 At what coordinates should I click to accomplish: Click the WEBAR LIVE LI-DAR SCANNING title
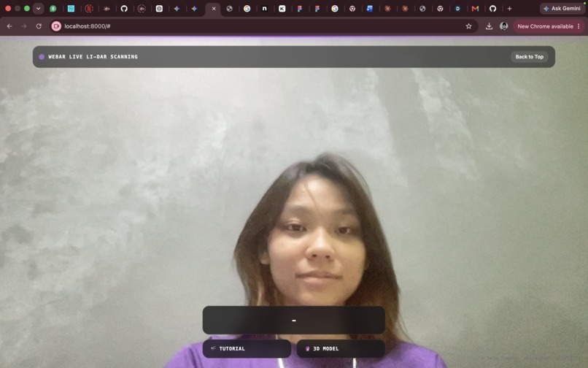(93, 57)
